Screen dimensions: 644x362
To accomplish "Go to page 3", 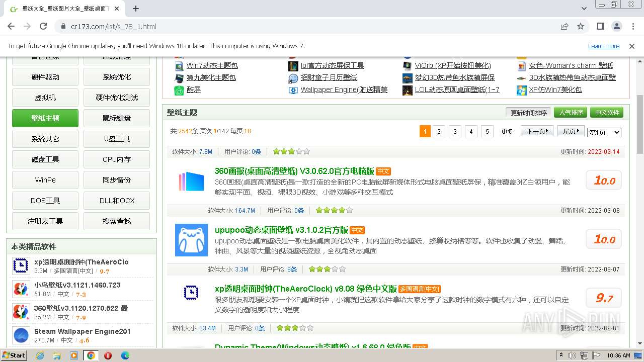I will coord(455,131).
